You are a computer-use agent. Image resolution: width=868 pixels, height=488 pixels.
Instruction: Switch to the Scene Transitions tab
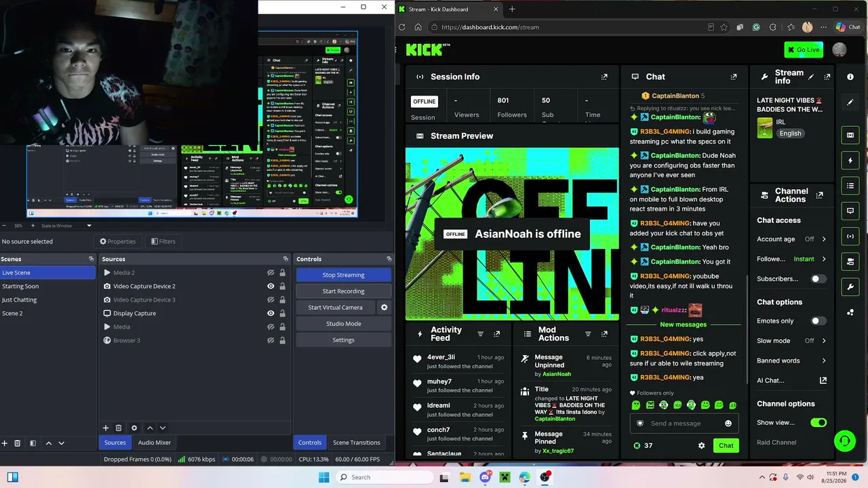(x=356, y=443)
